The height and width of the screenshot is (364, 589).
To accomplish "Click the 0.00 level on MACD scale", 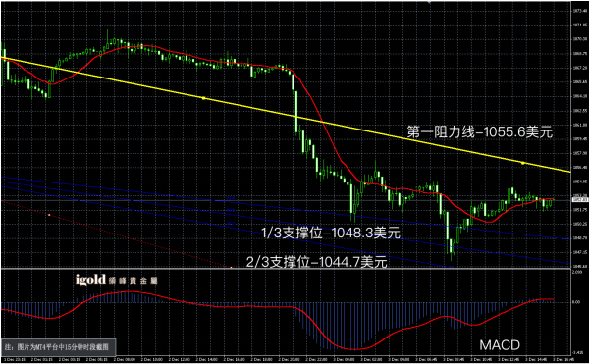I will (x=576, y=302).
